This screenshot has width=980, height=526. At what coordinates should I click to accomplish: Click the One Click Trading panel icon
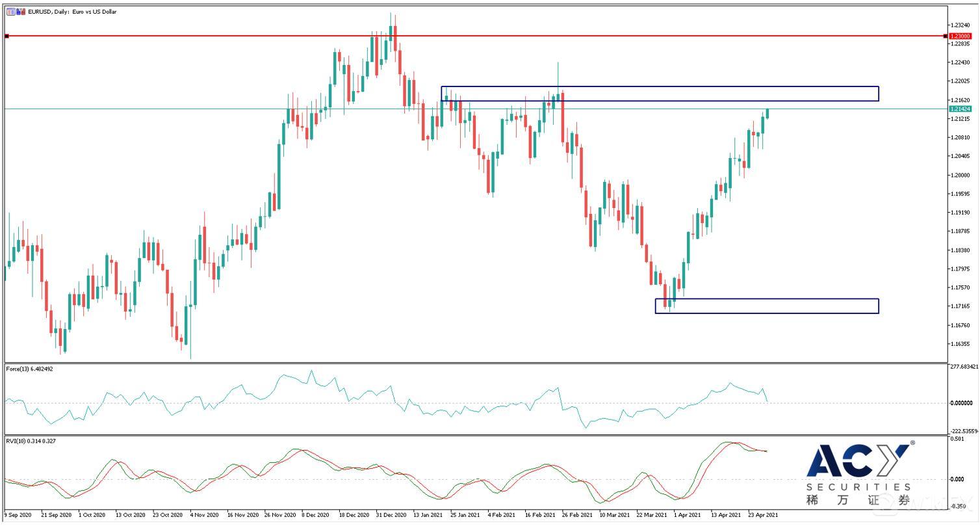click(x=10, y=12)
